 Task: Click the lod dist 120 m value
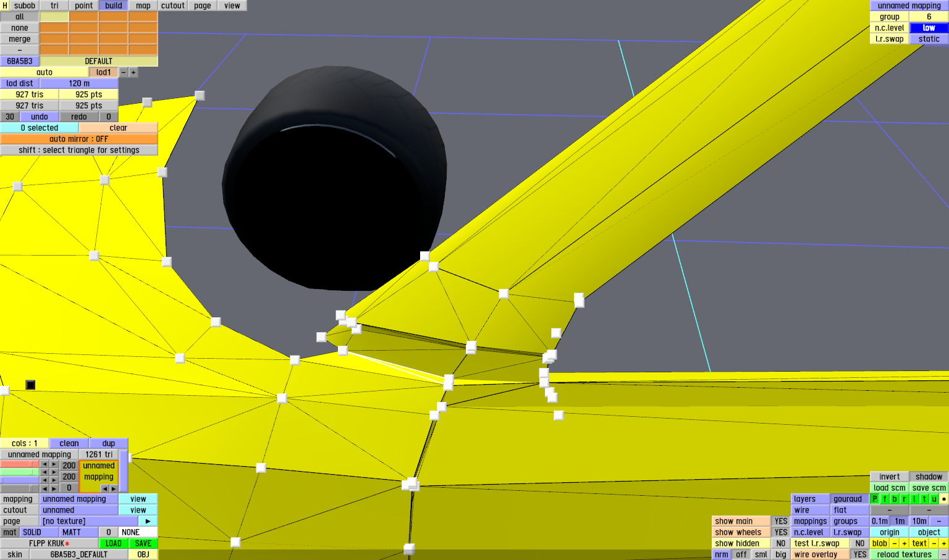point(79,83)
